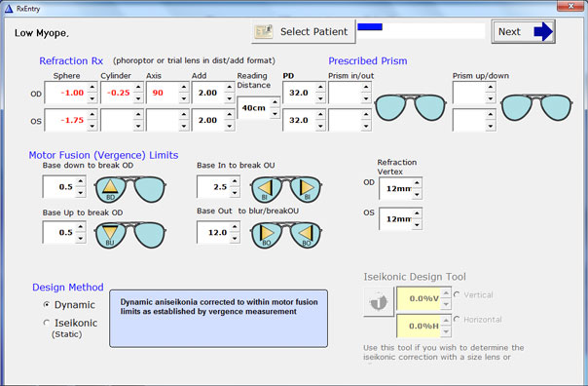The image size is (588, 386).
Task: Select the Iseikonic (Static) design method
Action: click(47, 323)
